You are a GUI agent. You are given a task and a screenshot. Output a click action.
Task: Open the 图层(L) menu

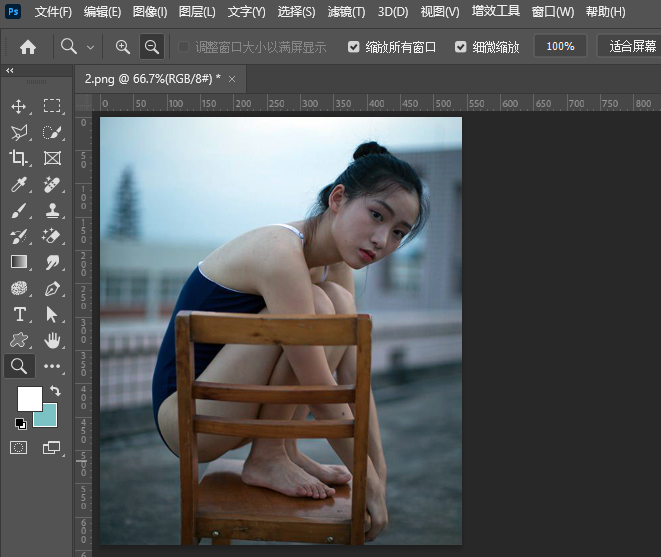(197, 12)
